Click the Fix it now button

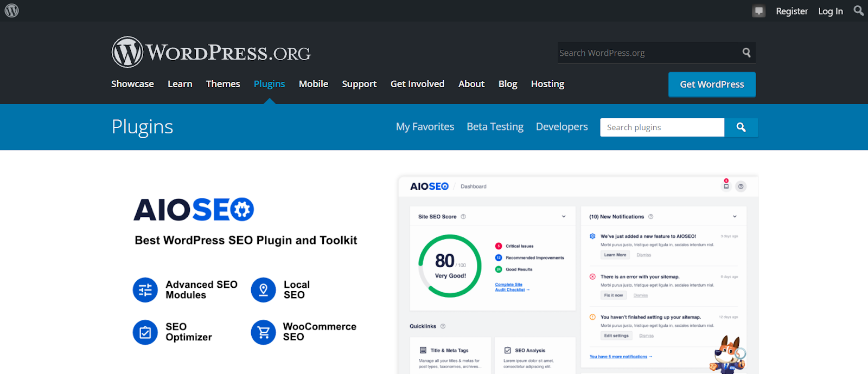click(x=614, y=295)
